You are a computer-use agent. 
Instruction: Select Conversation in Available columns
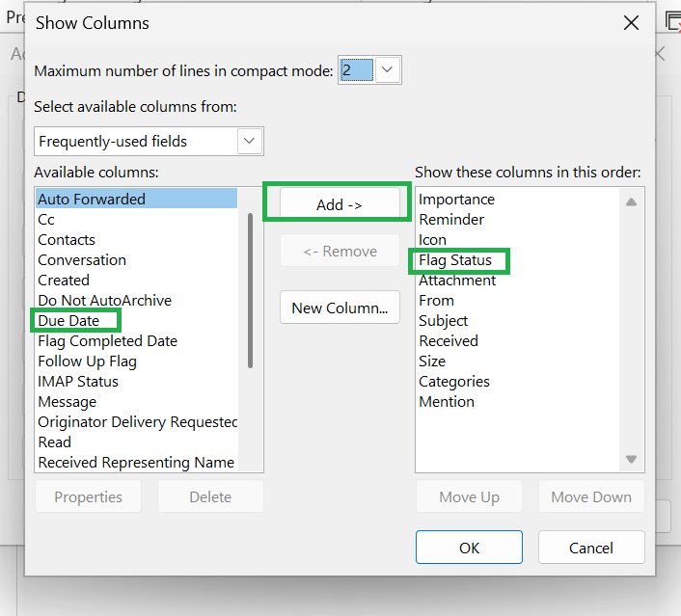136,259
